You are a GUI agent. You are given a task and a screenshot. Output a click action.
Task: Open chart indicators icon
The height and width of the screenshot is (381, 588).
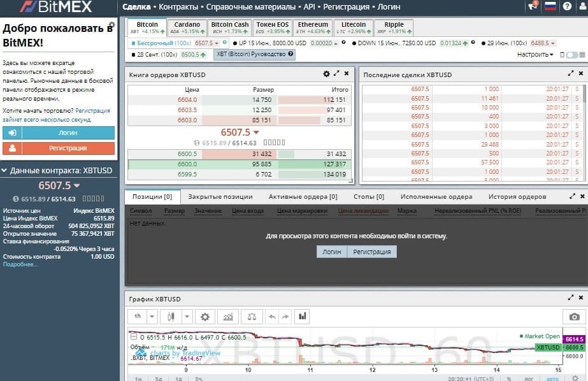[x=228, y=317]
